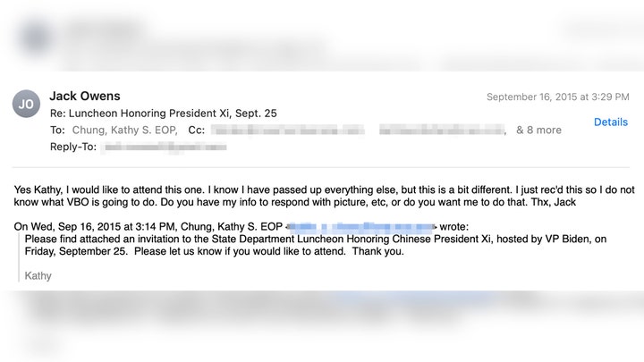Click the email subject line about Luncheon
This screenshot has width=644, height=362.
click(164, 114)
